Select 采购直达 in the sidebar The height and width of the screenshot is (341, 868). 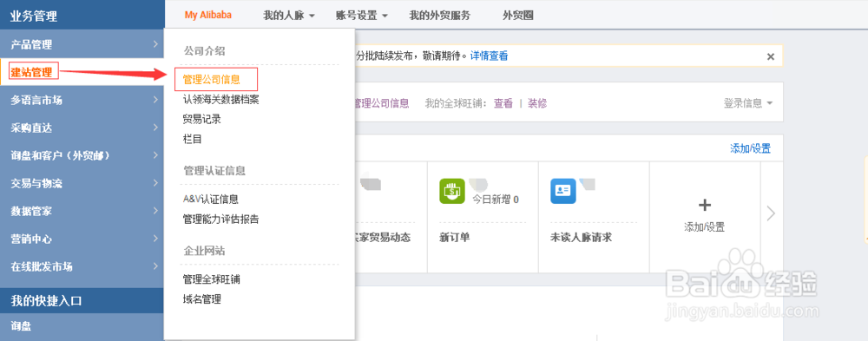pyautogui.click(x=31, y=128)
